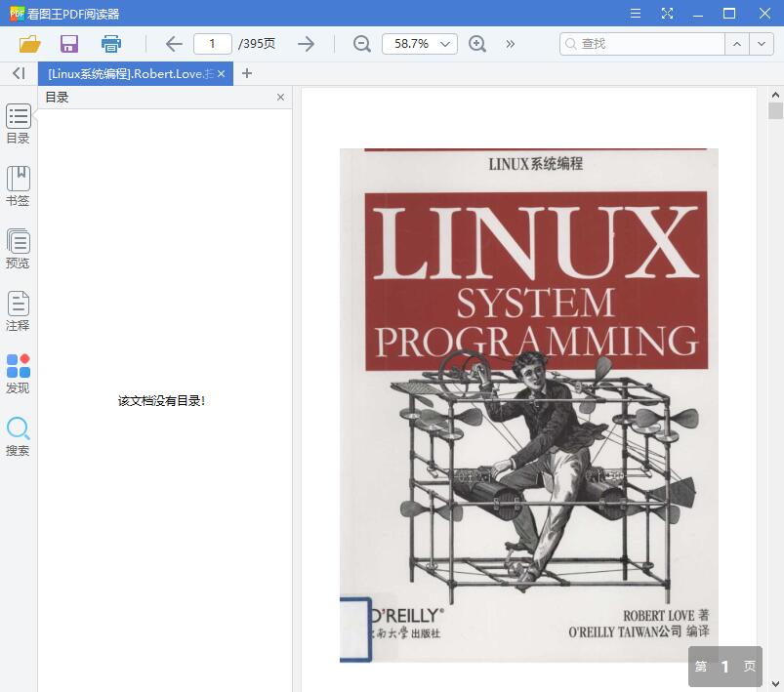Find previous match up arrow
Image resolution: width=784 pixels, height=692 pixels.
click(x=737, y=44)
